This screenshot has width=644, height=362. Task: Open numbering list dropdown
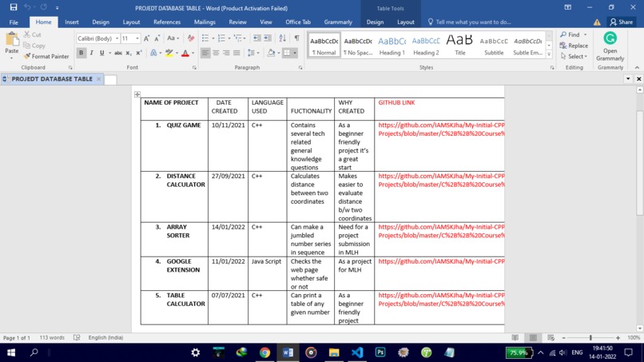(229, 38)
